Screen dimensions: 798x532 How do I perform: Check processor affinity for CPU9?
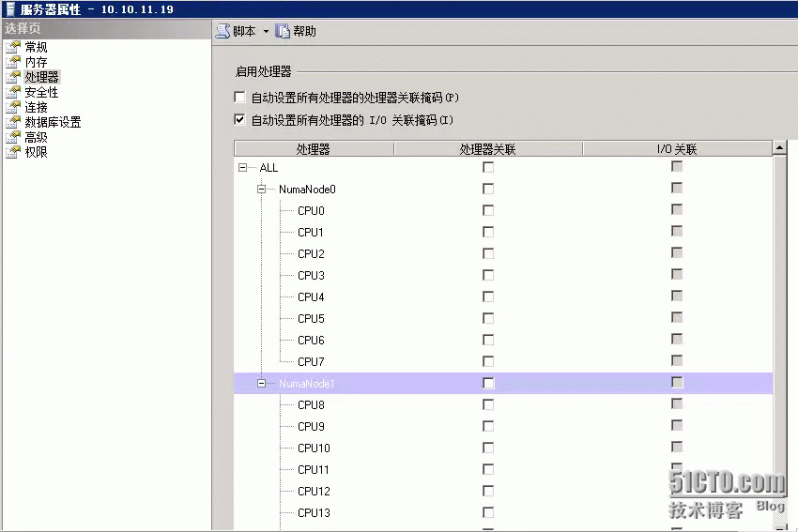click(x=488, y=426)
